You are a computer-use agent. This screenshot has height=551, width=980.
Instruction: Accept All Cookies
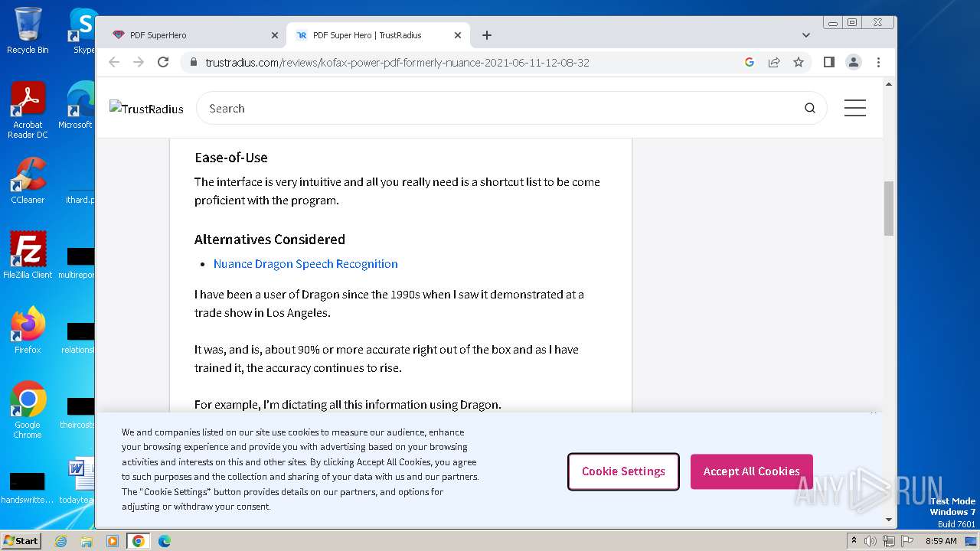[x=751, y=471]
